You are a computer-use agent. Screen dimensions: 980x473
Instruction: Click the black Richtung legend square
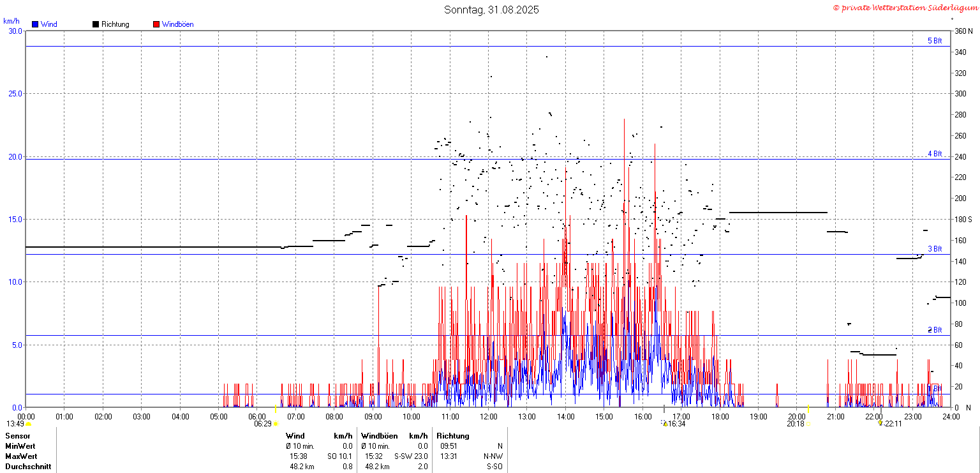(96, 24)
